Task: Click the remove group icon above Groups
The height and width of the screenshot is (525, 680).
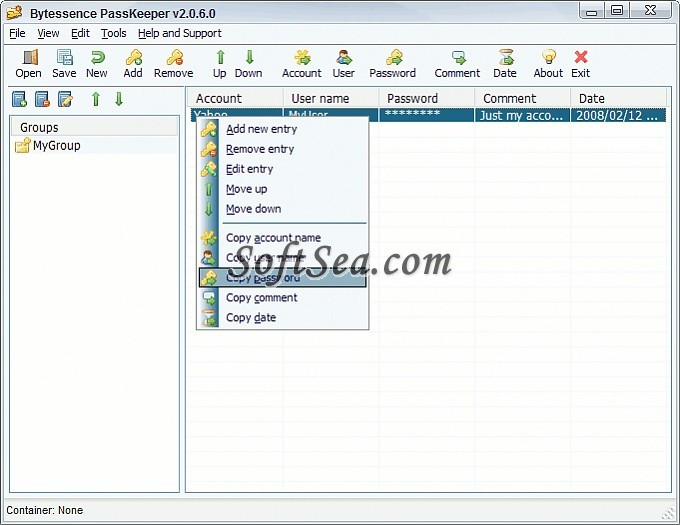Action: click(x=42, y=99)
